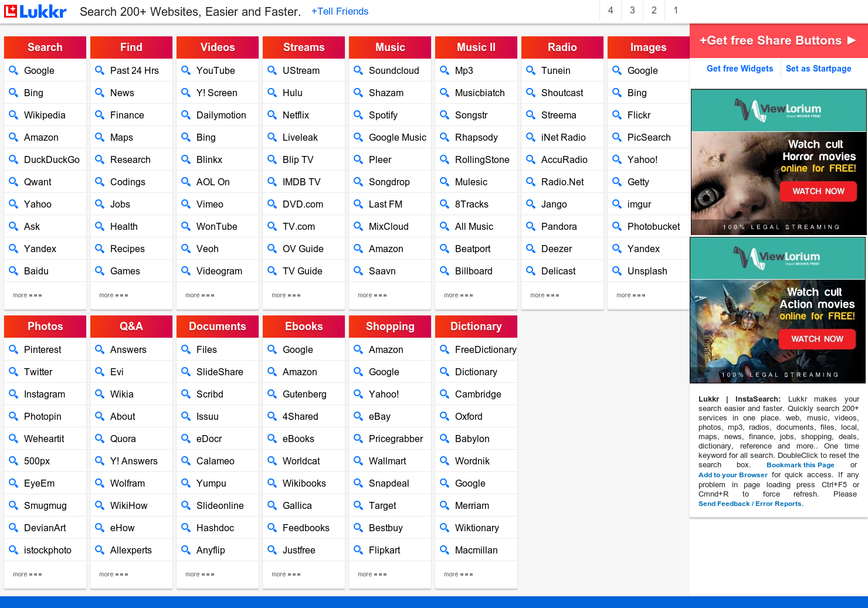868x608 pixels.
Task: Click the magnifier icon beside Tunein
Action: click(531, 70)
